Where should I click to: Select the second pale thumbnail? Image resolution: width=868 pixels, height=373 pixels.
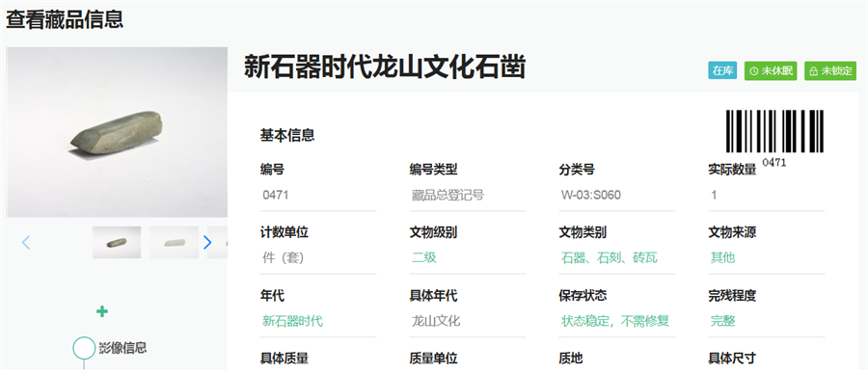(175, 242)
